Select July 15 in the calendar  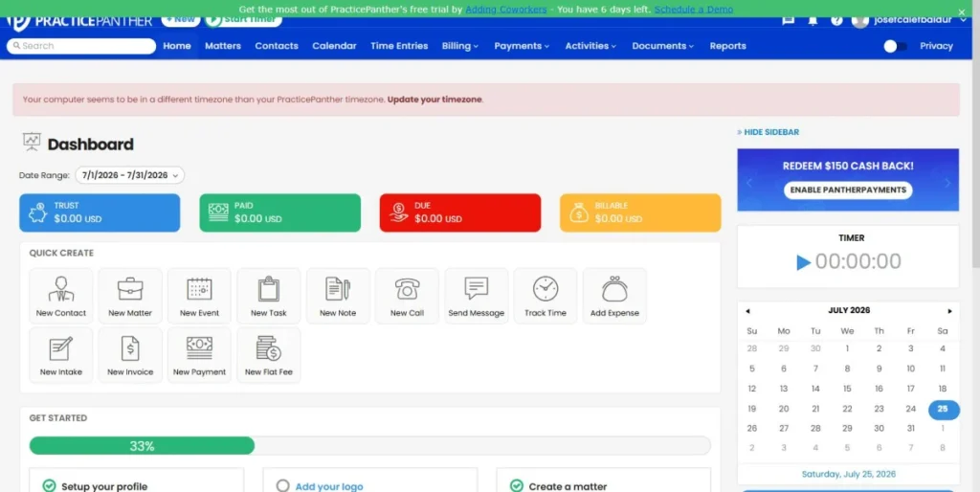point(847,389)
